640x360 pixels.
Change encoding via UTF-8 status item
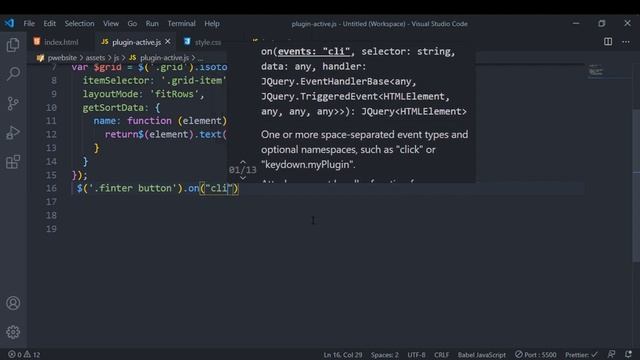pyautogui.click(x=416, y=355)
